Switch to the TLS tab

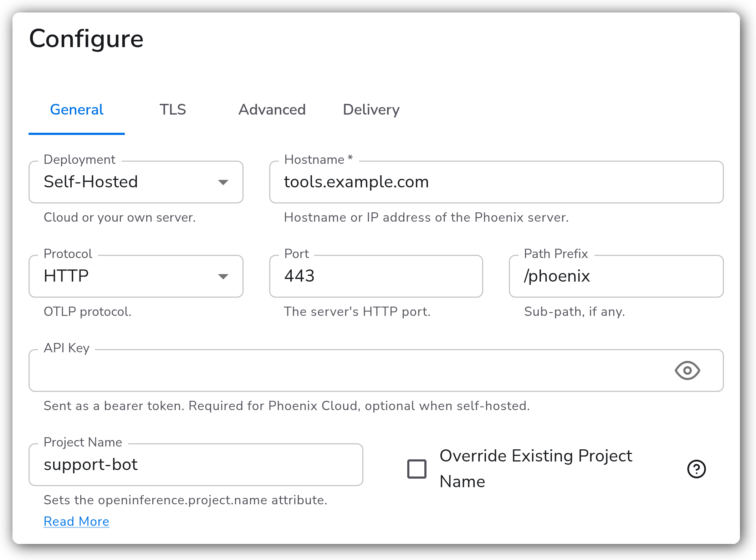pos(173,110)
